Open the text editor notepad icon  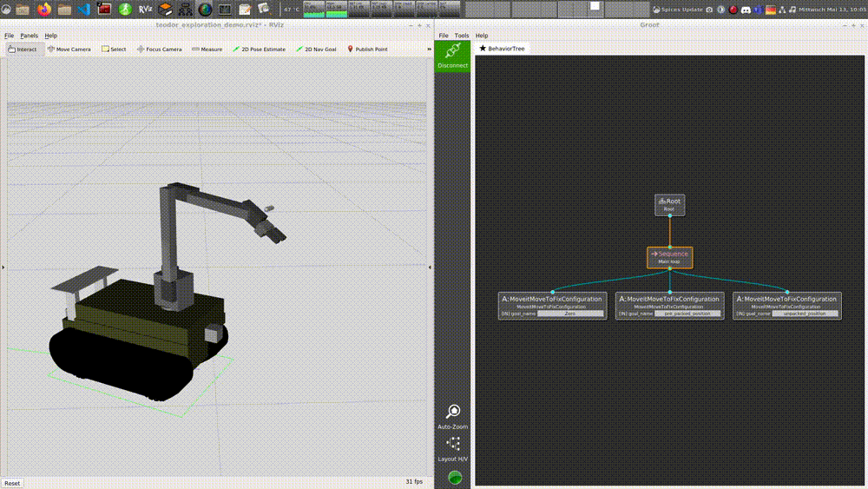(245, 9)
